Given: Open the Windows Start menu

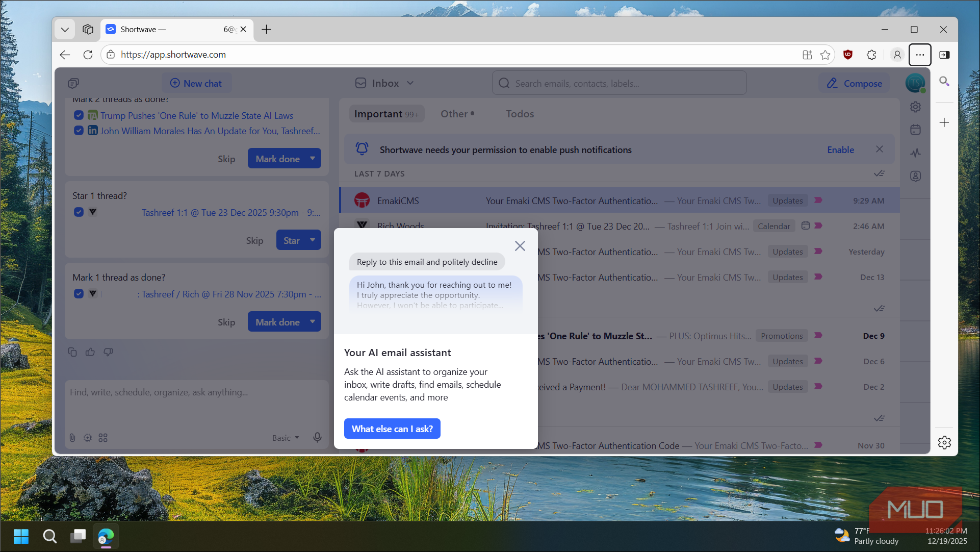Looking at the screenshot, I should tap(21, 536).
